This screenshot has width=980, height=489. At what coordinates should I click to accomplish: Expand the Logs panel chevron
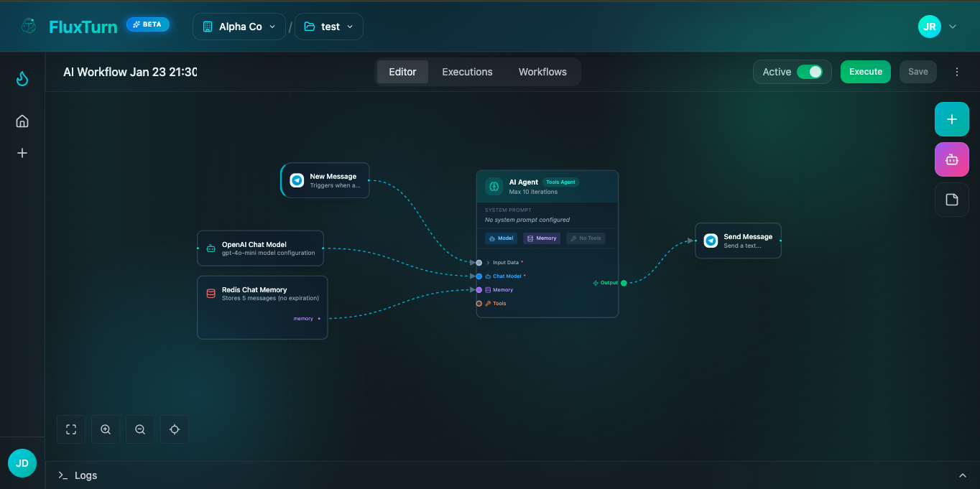coord(963,475)
